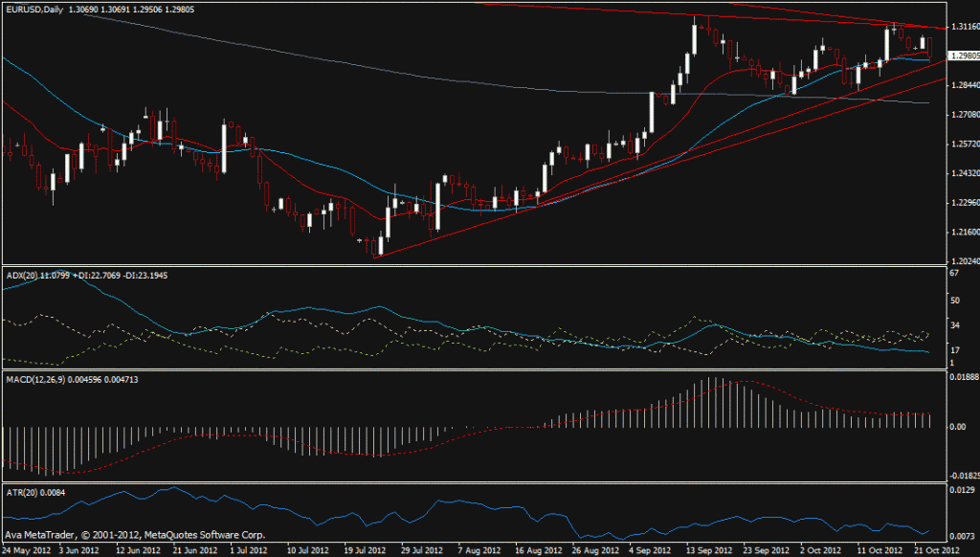Click the lowest candlestick at July trendline start

[x=376, y=249]
